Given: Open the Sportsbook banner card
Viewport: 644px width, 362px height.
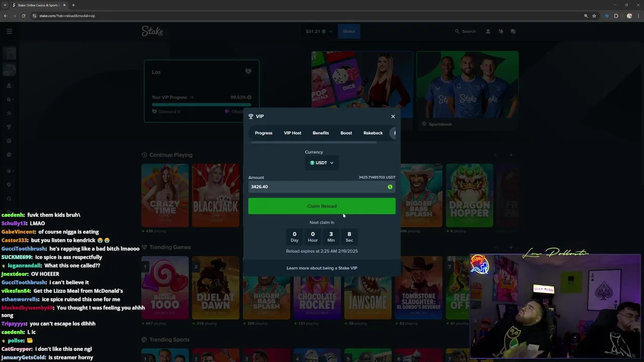Looking at the screenshot, I should (x=467, y=89).
